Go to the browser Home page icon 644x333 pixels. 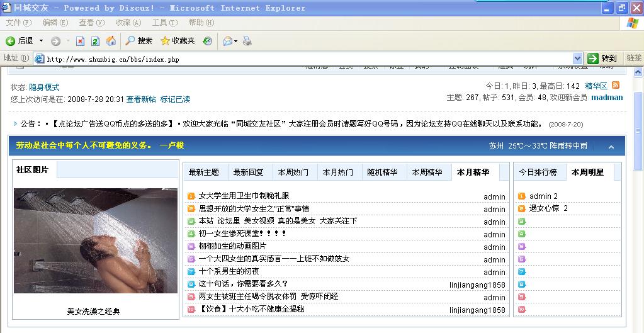[x=111, y=41]
